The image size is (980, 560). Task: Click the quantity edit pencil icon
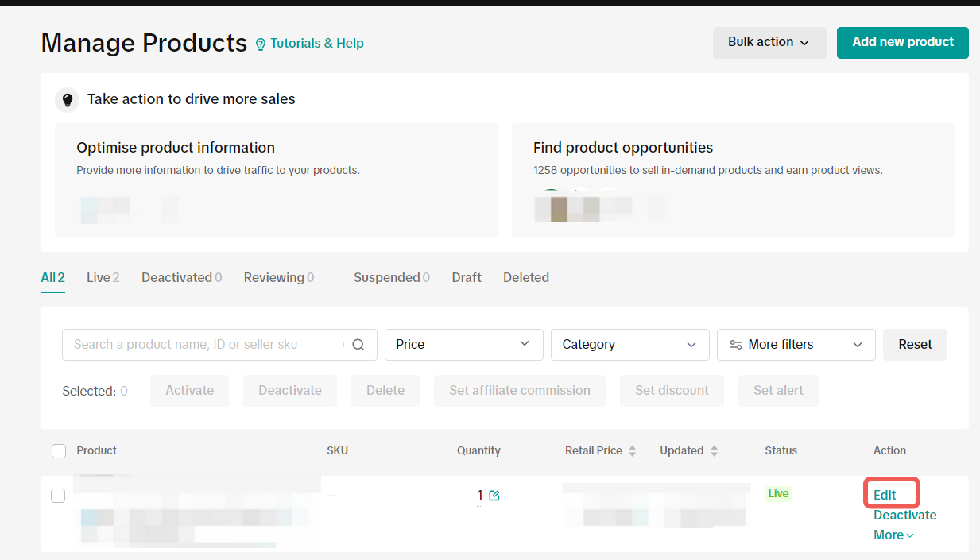(x=494, y=496)
